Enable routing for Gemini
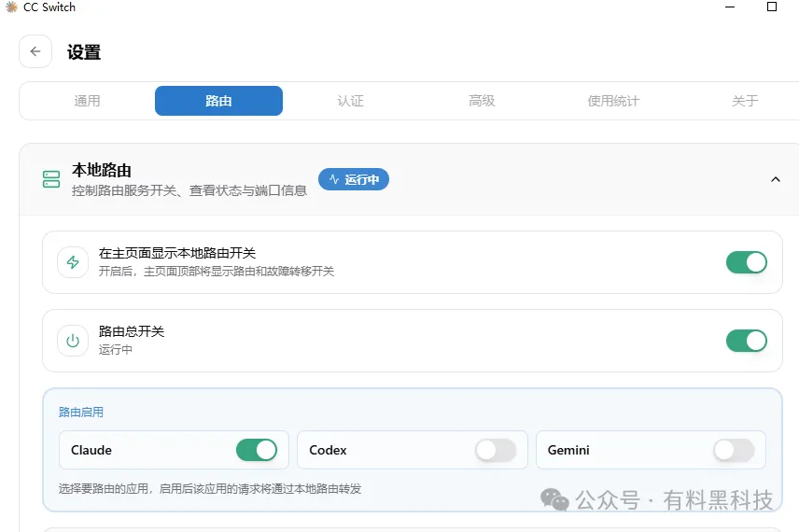This screenshot has height=532, width=799. tap(734, 450)
